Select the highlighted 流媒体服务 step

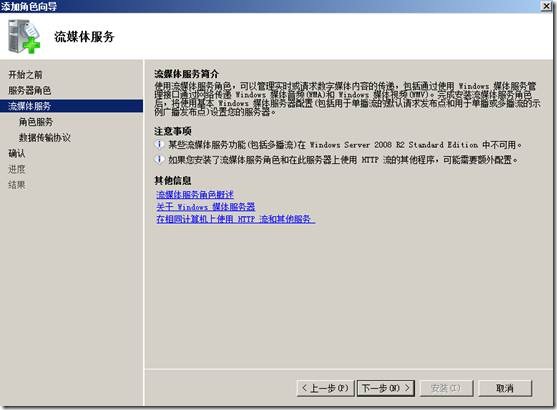pos(71,106)
